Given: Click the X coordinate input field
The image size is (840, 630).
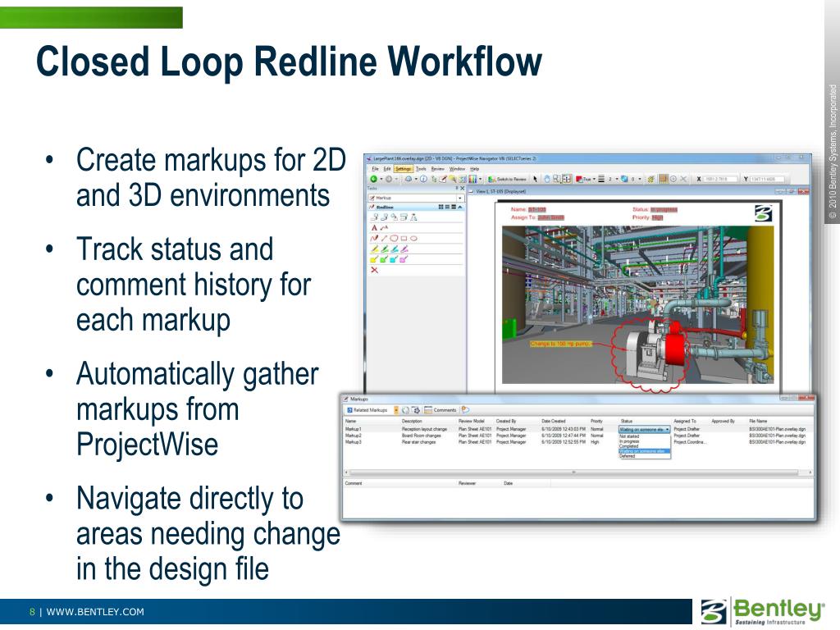Looking at the screenshot, I should click(x=720, y=179).
